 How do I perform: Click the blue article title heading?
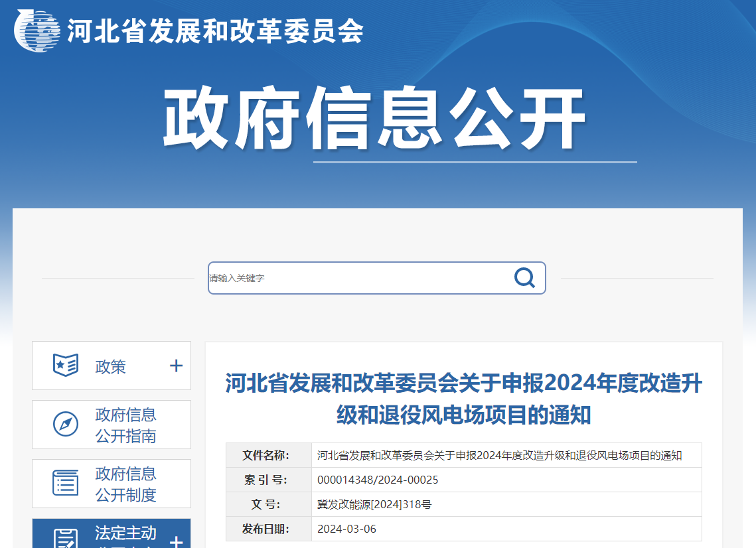tap(463, 399)
